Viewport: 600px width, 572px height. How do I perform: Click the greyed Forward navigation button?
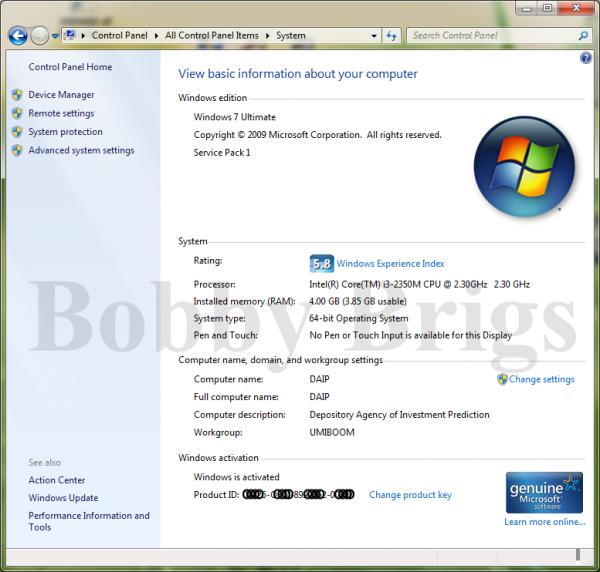[x=39, y=36]
